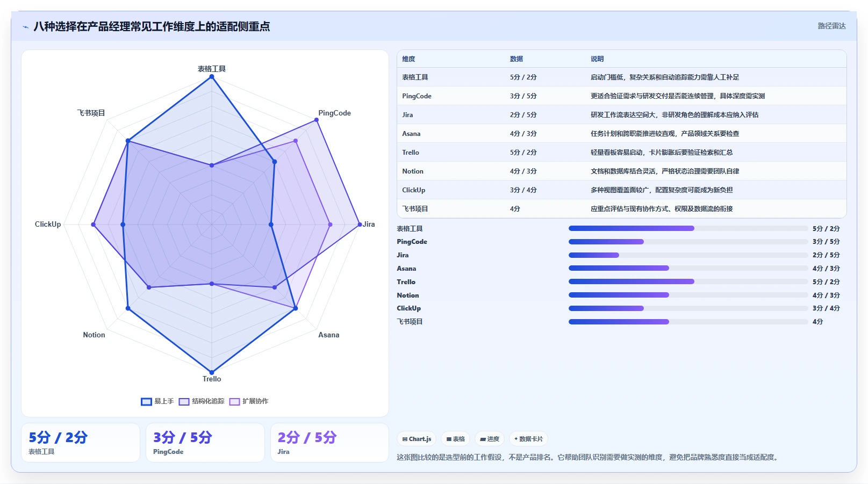
Task: Click the 数据 column header
Action: click(516, 59)
